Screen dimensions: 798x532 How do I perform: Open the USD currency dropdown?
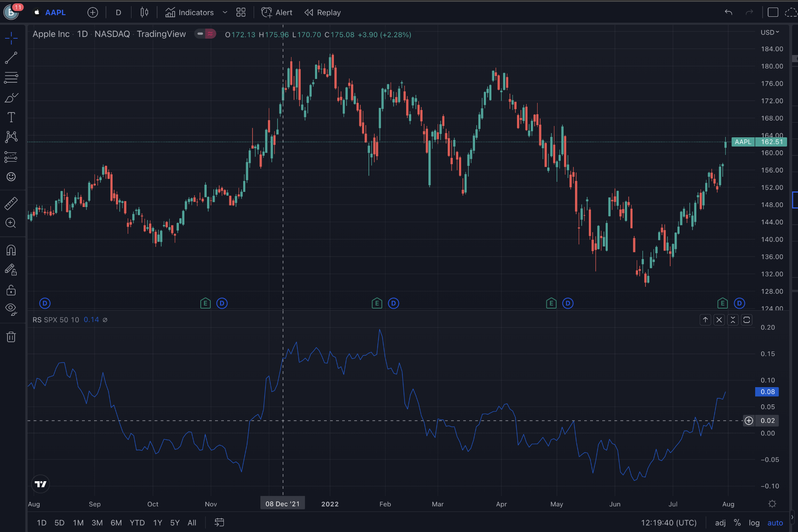[x=770, y=32]
